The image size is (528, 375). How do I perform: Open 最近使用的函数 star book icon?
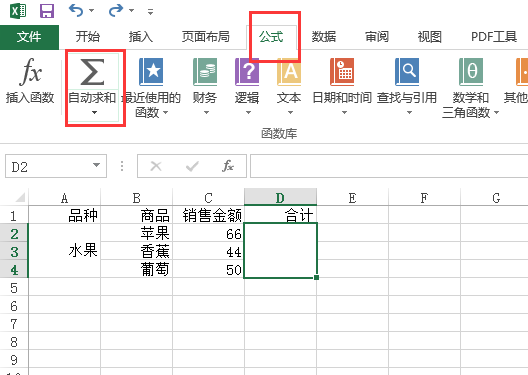pyautogui.click(x=151, y=72)
